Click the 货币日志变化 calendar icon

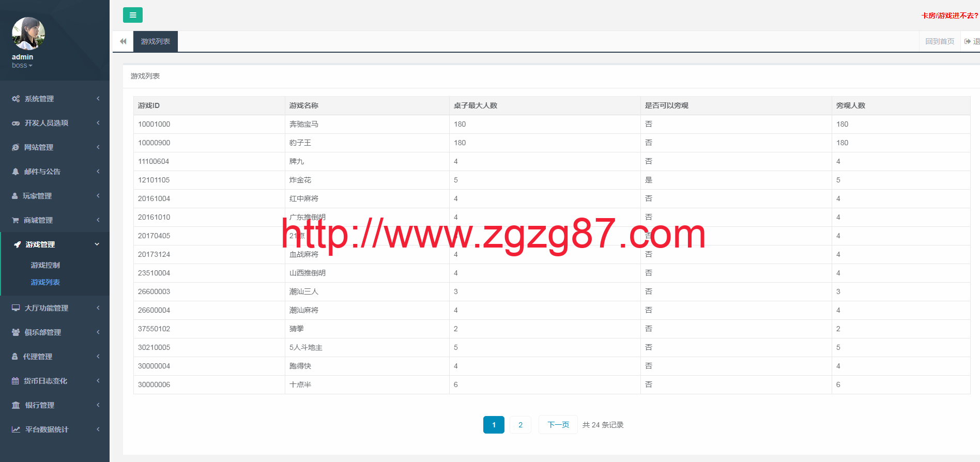16,381
